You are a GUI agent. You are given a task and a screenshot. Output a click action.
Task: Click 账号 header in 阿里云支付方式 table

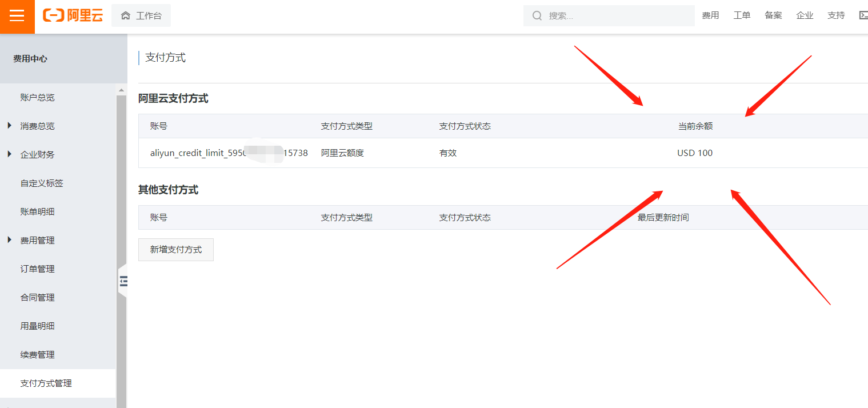tap(159, 126)
